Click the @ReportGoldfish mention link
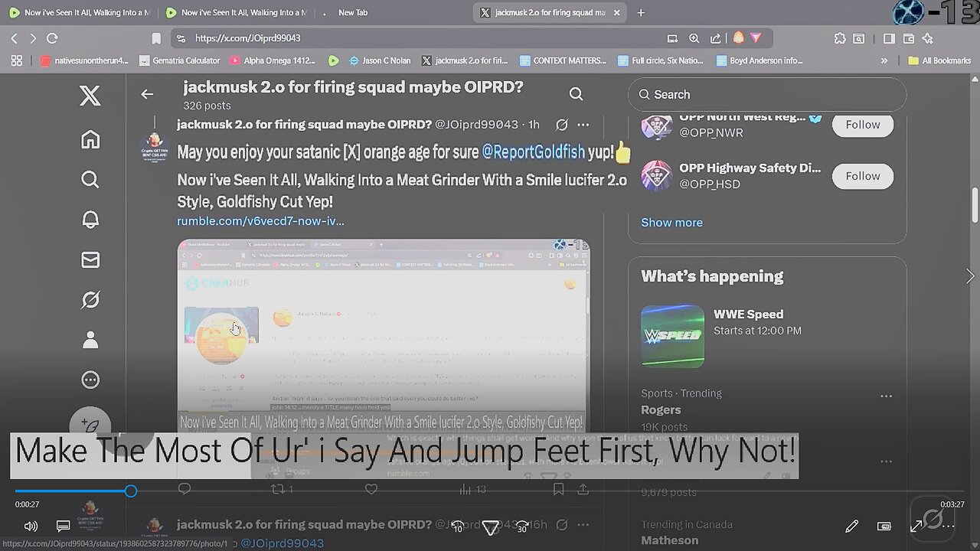The image size is (980, 551). coord(533,152)
